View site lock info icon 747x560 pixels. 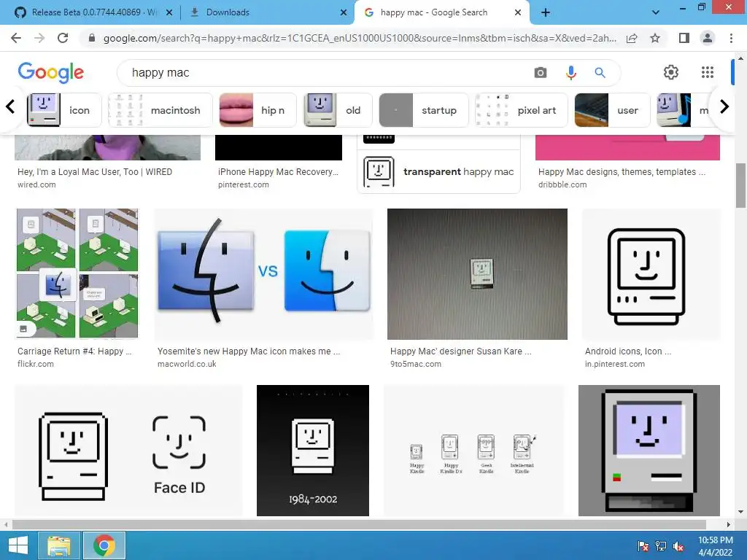coord(92,38)
